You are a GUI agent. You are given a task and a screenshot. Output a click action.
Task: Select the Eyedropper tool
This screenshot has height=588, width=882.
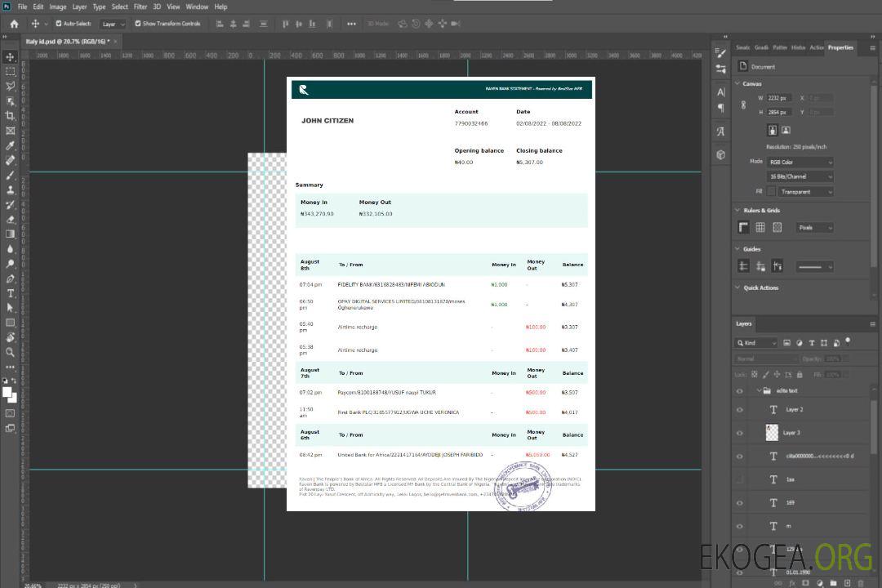point(10,145)
